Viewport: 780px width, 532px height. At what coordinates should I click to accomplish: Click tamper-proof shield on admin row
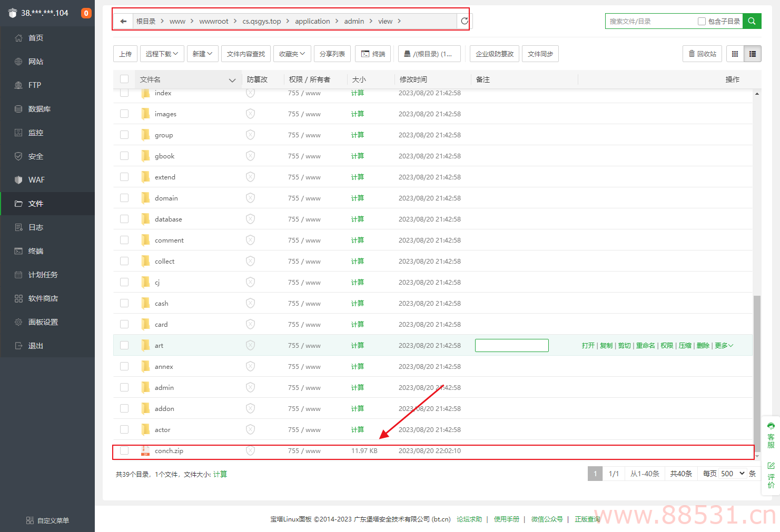(250, 387)
